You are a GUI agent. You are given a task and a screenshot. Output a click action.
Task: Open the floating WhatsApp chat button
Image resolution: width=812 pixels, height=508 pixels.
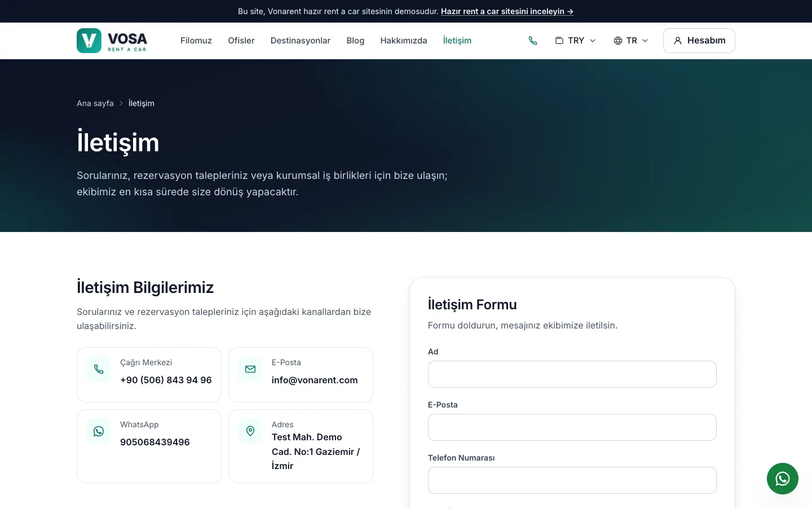click(x=783, y=479)
